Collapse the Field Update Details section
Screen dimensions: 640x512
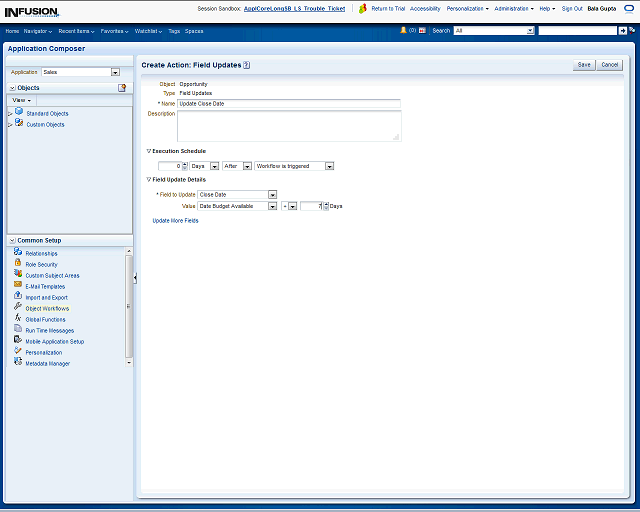click(x=149, y=179)
